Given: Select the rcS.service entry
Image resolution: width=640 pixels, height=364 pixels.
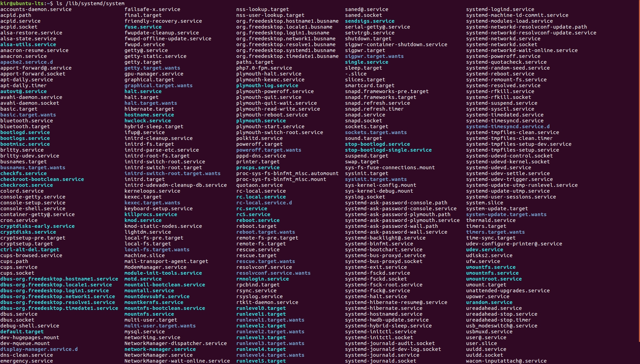Looking at the screenshot, I should click(x=253, y=214).
